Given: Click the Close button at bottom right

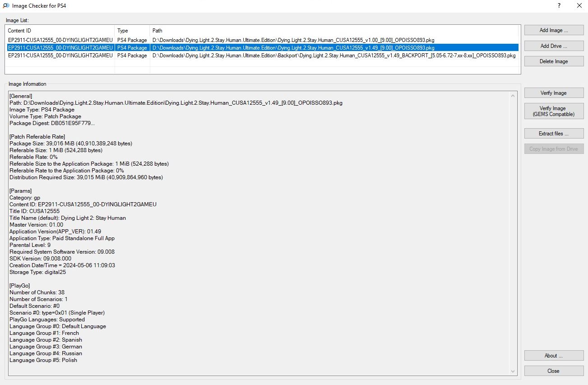Looking at the screenshot, I should coord(554,371).
